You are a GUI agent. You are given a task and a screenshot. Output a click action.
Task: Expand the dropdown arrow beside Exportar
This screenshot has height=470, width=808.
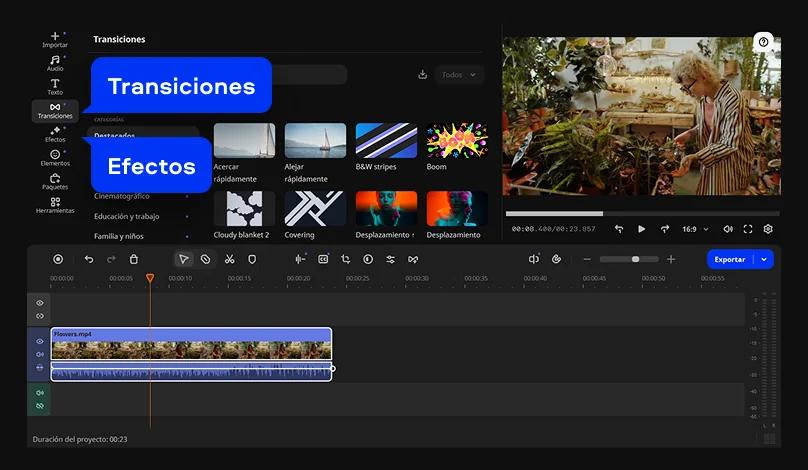click(765, 259)
